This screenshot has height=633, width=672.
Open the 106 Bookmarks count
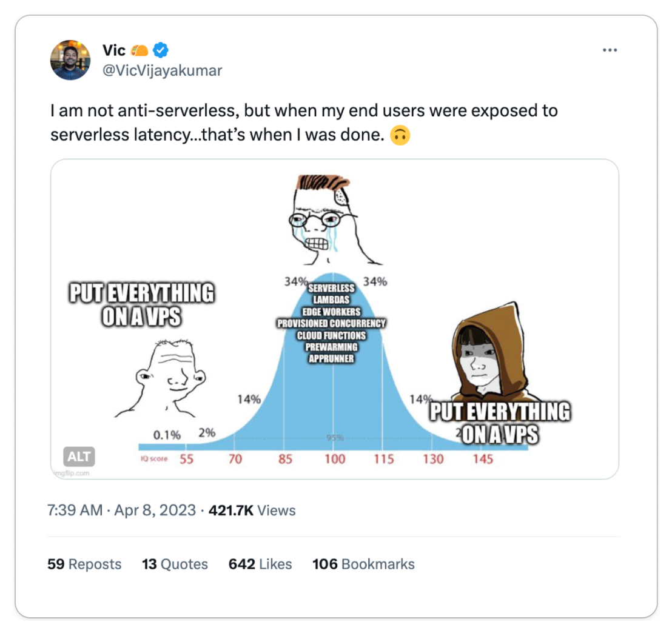pyautogui.click(x=363, y=564)
